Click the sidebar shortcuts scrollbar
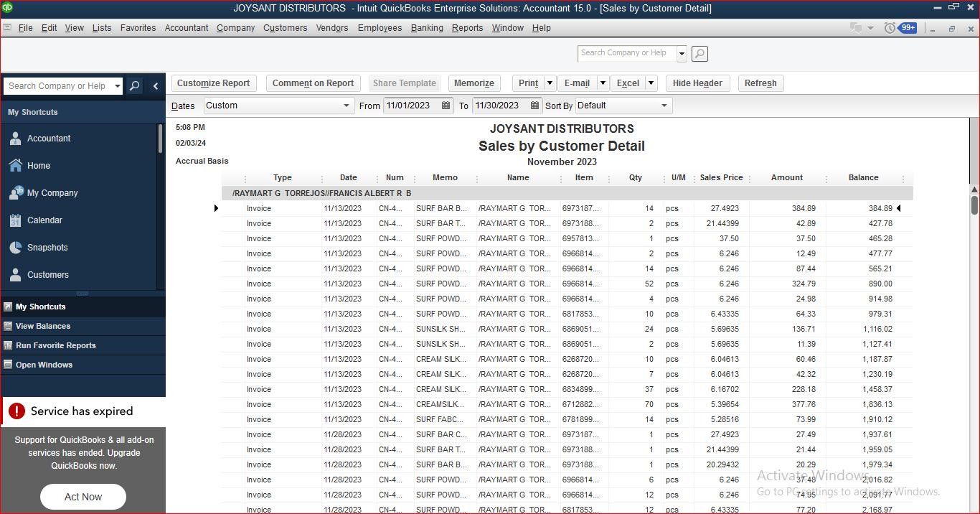The image size is (980, 514). pyautogui.click(x=161, y=138)
